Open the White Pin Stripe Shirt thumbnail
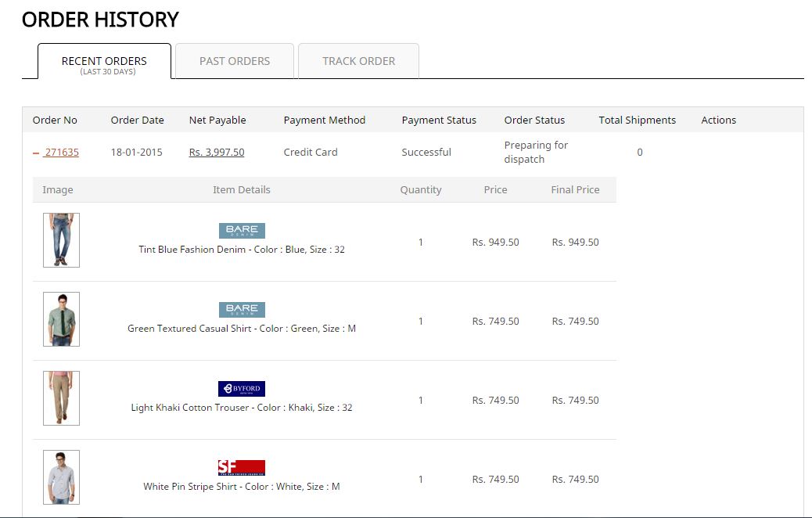The width and height of the screenshot is (812, 518). coord(61,477)
